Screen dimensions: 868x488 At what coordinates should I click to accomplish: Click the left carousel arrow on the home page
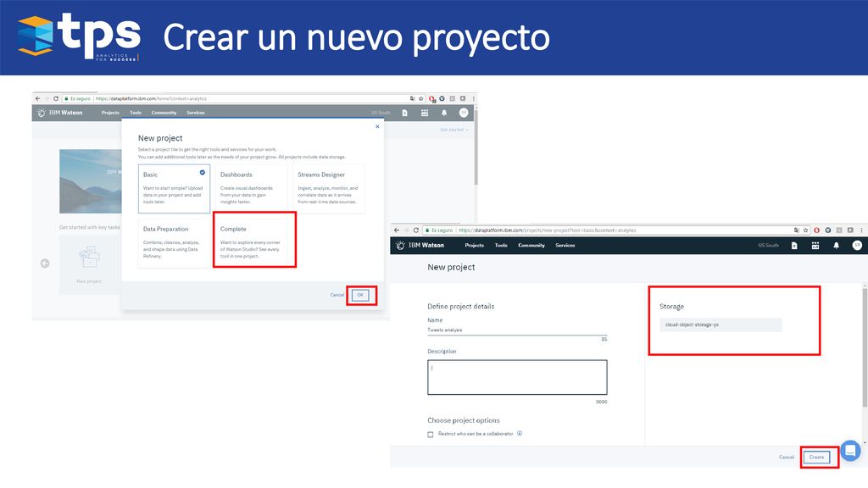tap(45, 263)
